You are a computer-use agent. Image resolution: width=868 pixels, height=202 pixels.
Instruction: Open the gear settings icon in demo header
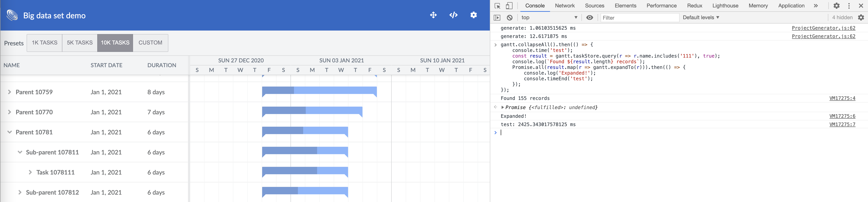click(x=474, y=15)
